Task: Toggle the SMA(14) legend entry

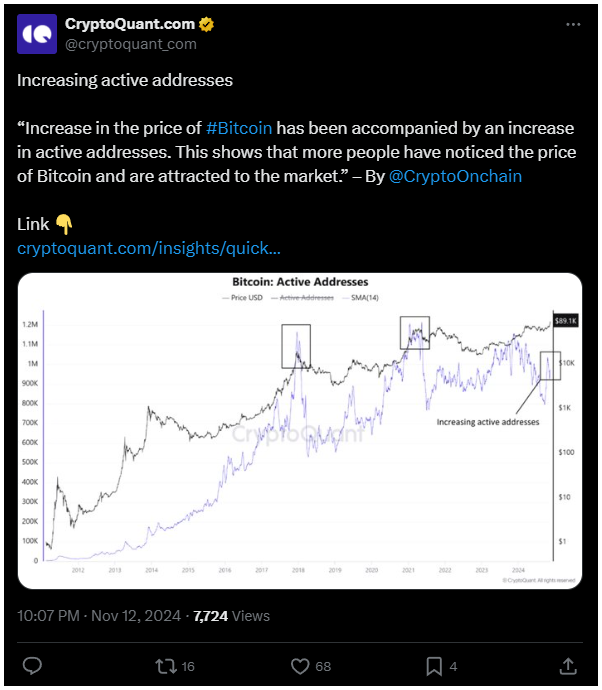Action: (x=360, y=298)
